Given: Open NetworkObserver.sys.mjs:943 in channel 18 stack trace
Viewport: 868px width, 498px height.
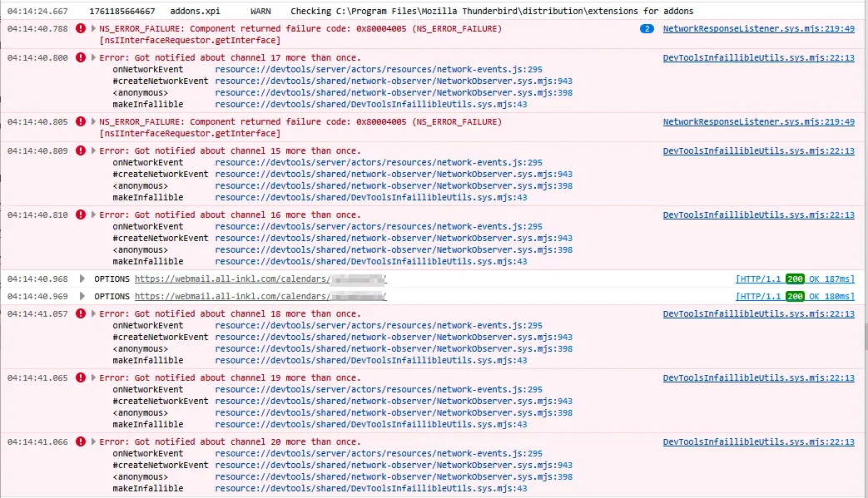Looking at the screenshot, I should (394, 338).
